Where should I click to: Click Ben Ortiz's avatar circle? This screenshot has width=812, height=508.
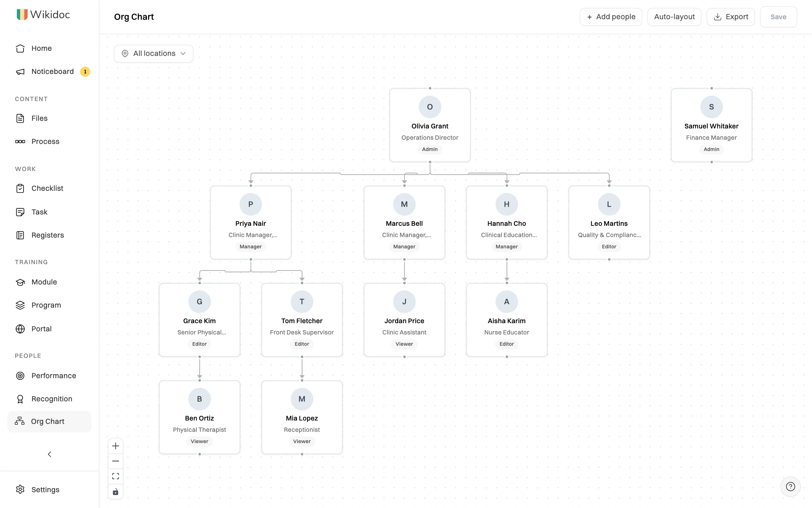pyautogui.click(x=199, y=399)
